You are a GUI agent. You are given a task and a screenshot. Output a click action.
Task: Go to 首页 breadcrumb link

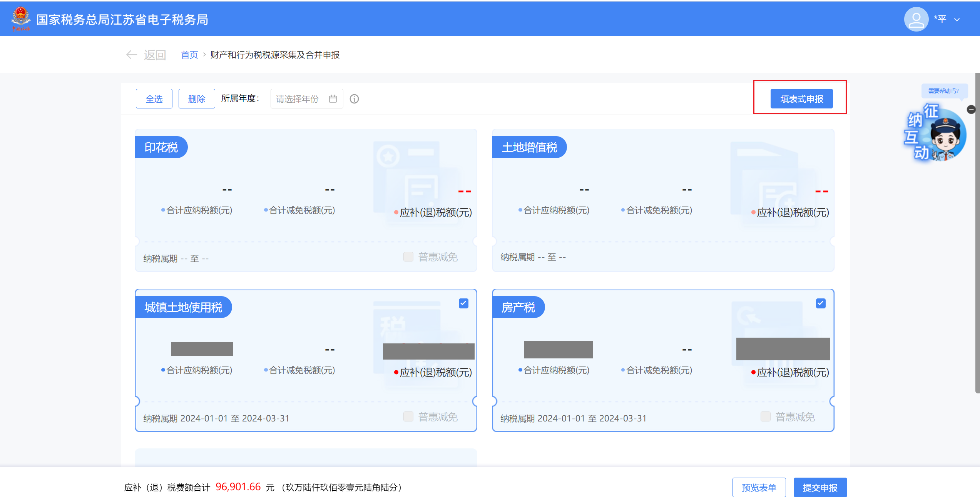click(x=189, y=55)
